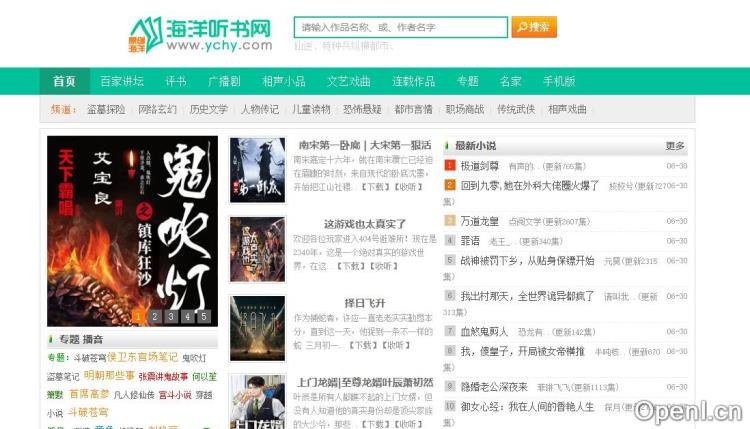Switch carousel to slide 3
Viewport: 750px width, 429px height.
pyautogui.click(x=170, y=317)
